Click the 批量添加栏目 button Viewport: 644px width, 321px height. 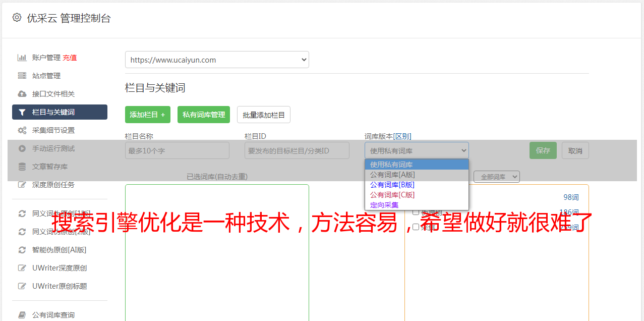tap(264, 115)
